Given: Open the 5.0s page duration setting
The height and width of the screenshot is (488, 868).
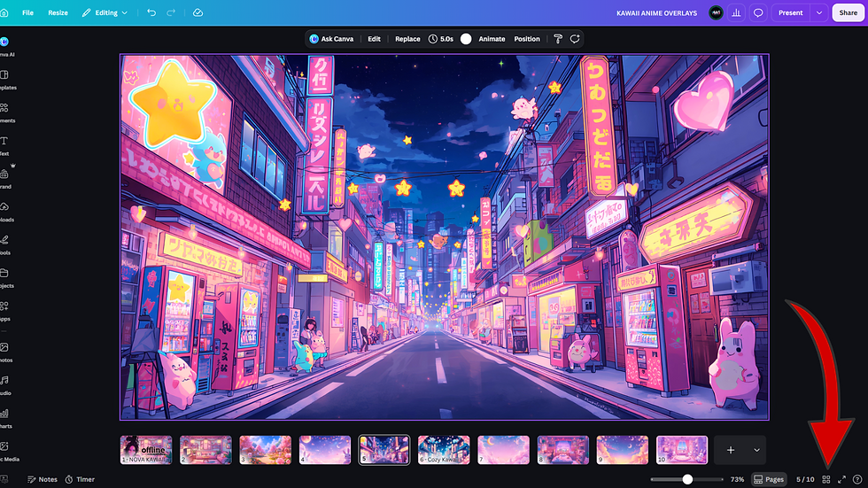Looking at the screenshot, I should point(441,39).
